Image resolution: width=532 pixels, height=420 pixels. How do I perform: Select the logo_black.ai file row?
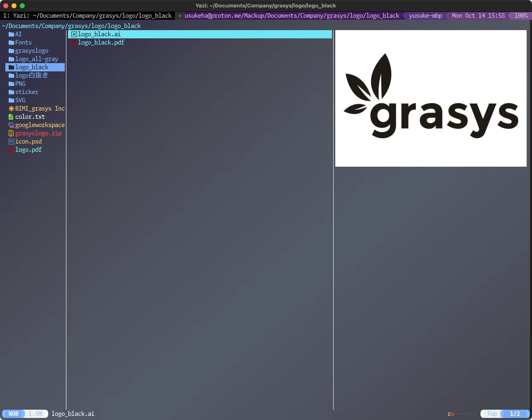coord(200,34)
